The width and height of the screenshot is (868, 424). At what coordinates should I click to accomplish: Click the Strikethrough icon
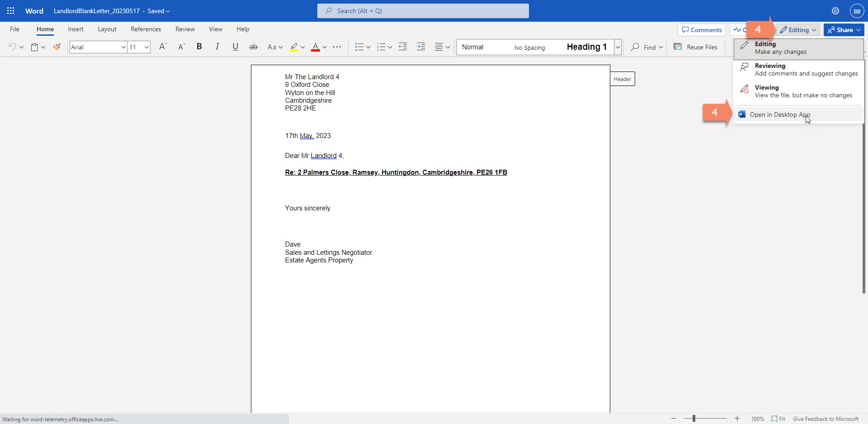[253, 47]
